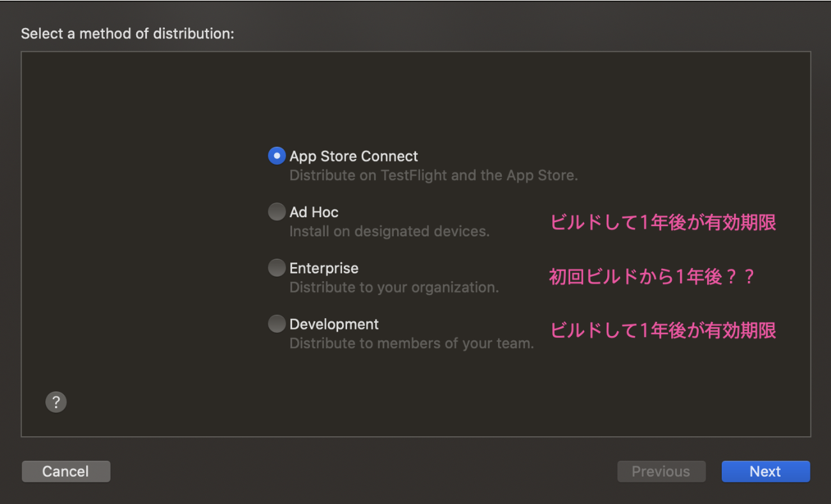Viewport: 831px width, 504px height.
Task: Click the 'Select a method of distribution:' heading
Action: coord(128,33)
